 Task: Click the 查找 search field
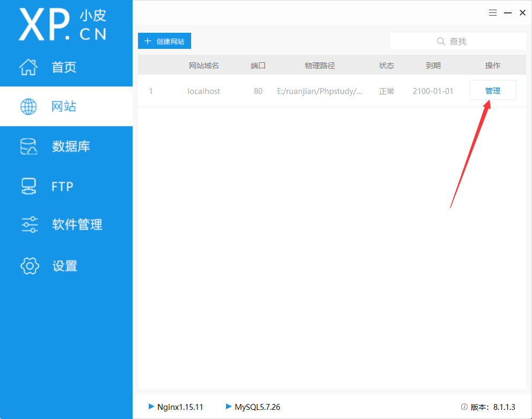[458, 41]
